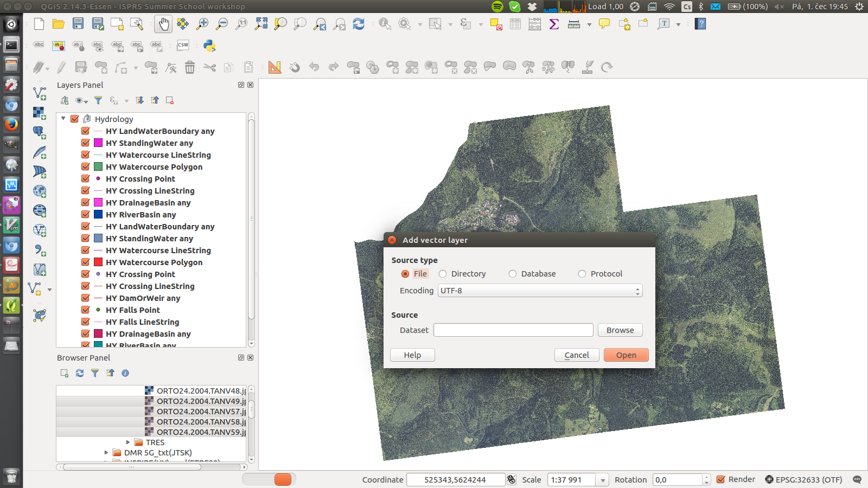Click the Cut Features scissors icon

209,67
